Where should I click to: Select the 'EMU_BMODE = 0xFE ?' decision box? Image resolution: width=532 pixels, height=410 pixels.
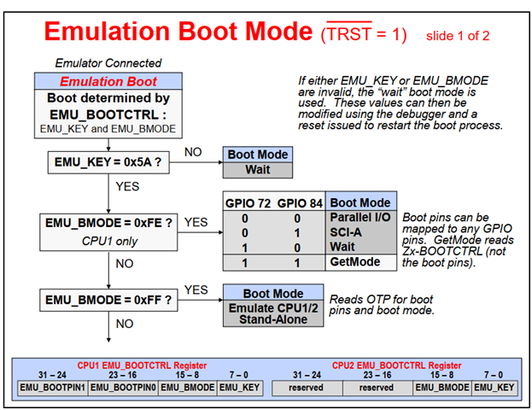pos(108,232)
